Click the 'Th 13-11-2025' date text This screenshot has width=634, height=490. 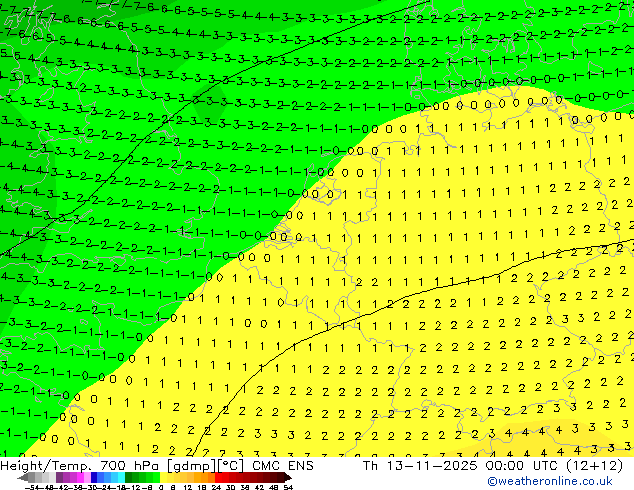click(x=420, y=466)
